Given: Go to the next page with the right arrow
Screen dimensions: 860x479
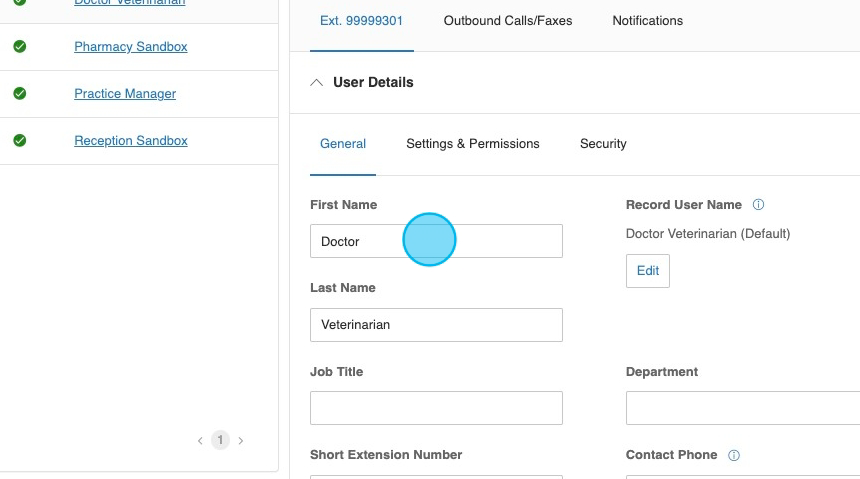Looking at the screenshot, I should click(x=241, y=440).
